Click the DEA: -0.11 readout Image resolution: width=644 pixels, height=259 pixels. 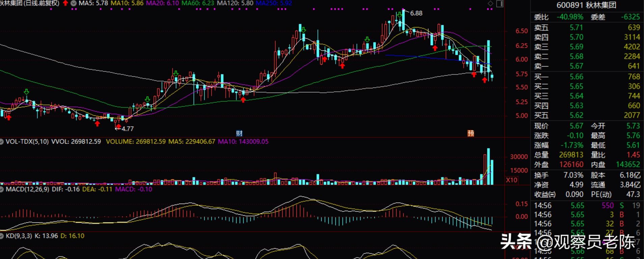pyautogui.click(x=97, y=189)
